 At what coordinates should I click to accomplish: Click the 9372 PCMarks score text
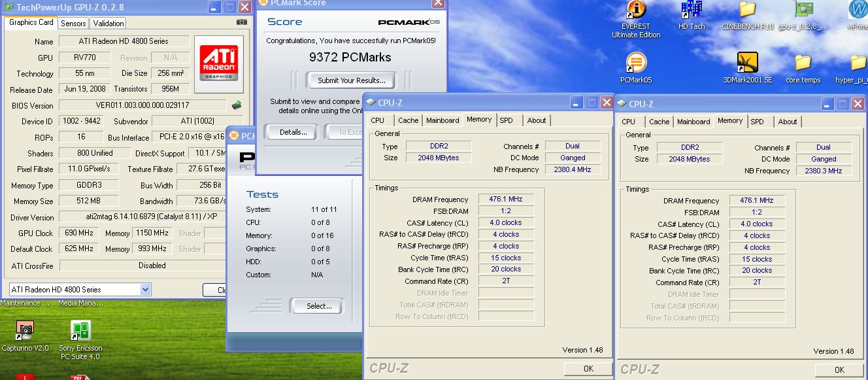point(350,57)
